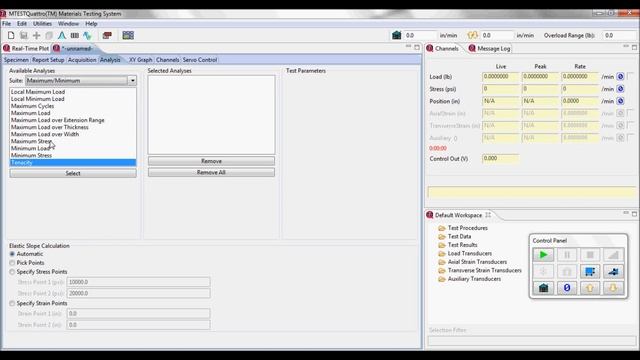Zero the Load (lb) channel
This screenshot has height=360, width=640.
click(620, 77)
